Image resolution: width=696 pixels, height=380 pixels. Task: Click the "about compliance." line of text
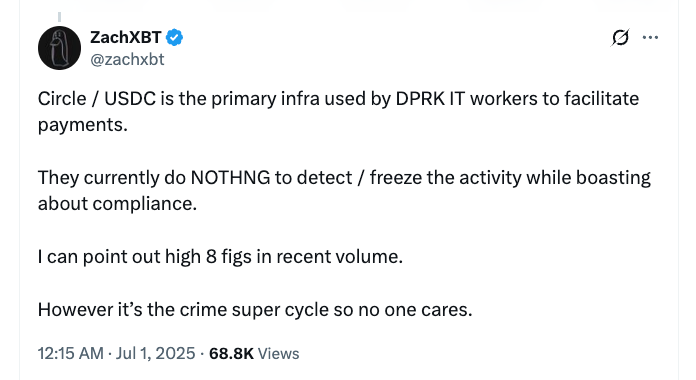(x=117, y=204)
